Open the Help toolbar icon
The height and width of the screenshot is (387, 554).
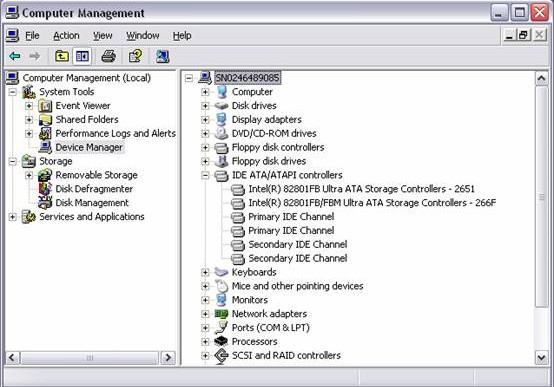(x=135, y=56)
